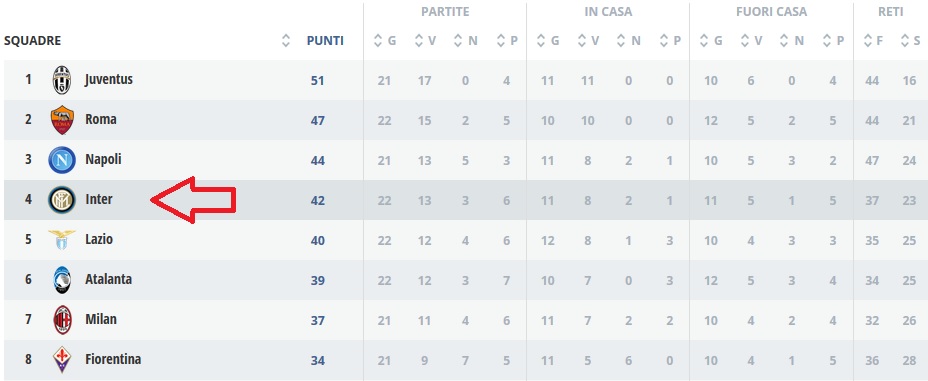Click the FUORI CASA group header
The height and width of the screenshot is (381, 928).
771,12
